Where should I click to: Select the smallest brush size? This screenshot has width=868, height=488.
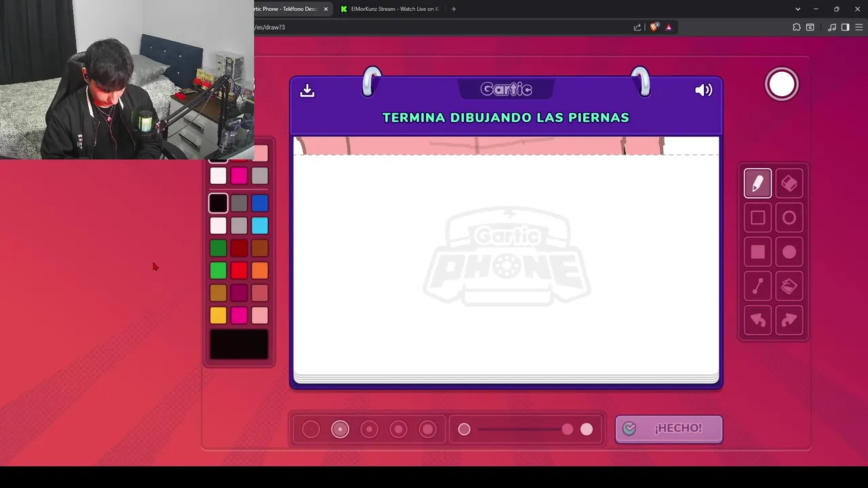(x=311, y=429)
